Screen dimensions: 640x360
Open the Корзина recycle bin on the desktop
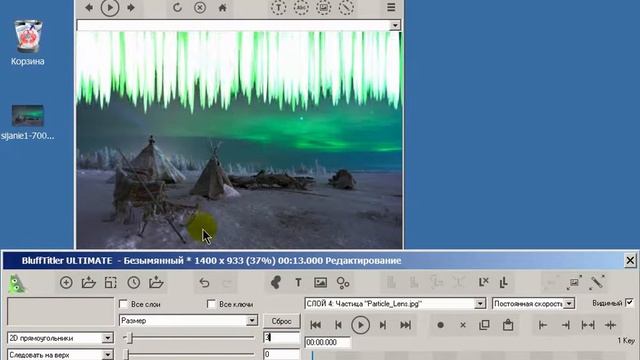pyautogui.click(x=28, y=42)
